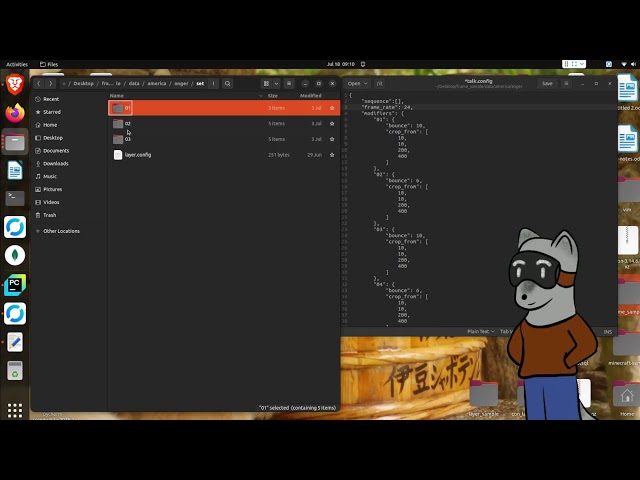The image size is (640, 480).
Task: Open text editor hamburger menu
Action: (566, 83)
